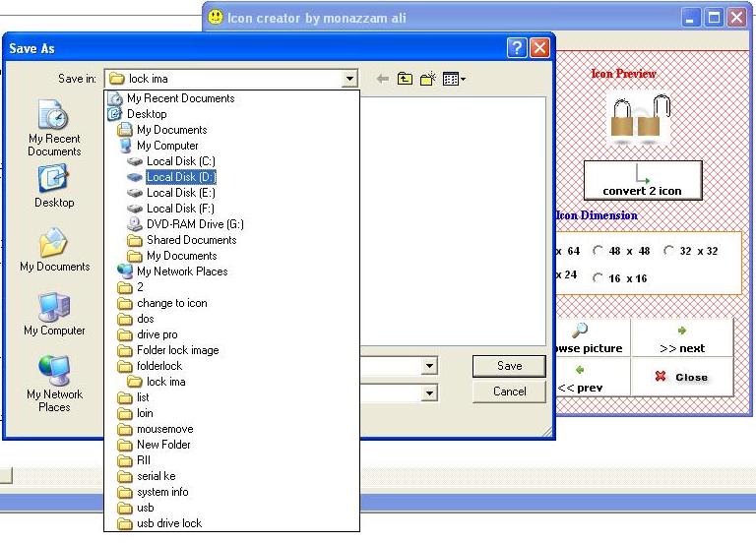Select the usb drive lock folder
The height and width of the screenshot is (543, 756).
[x=232, y=523]
